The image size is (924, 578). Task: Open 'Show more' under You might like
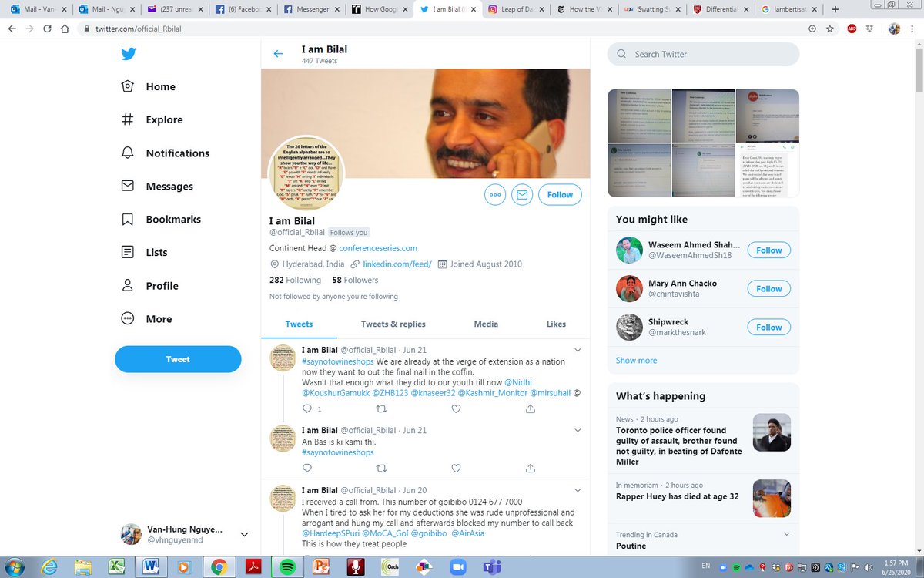coord(636,360)
